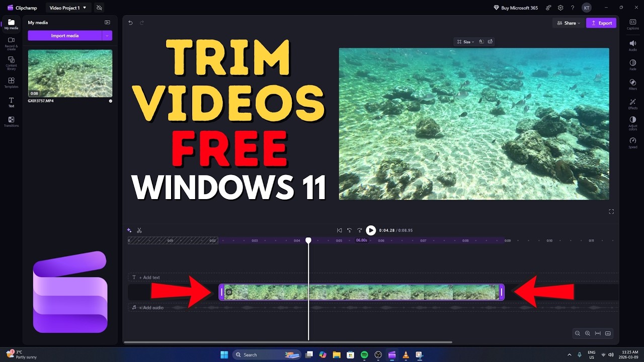The image size is (644, 362).
Task: Open the Audio properties panel
Action: tap(633, 46)
